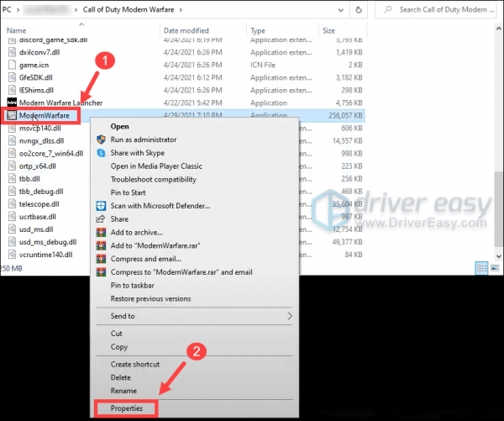The image size is (504, 421).
Task: Click the Modern Warfare Launcher app icon
Action: [x=12, y=103]
